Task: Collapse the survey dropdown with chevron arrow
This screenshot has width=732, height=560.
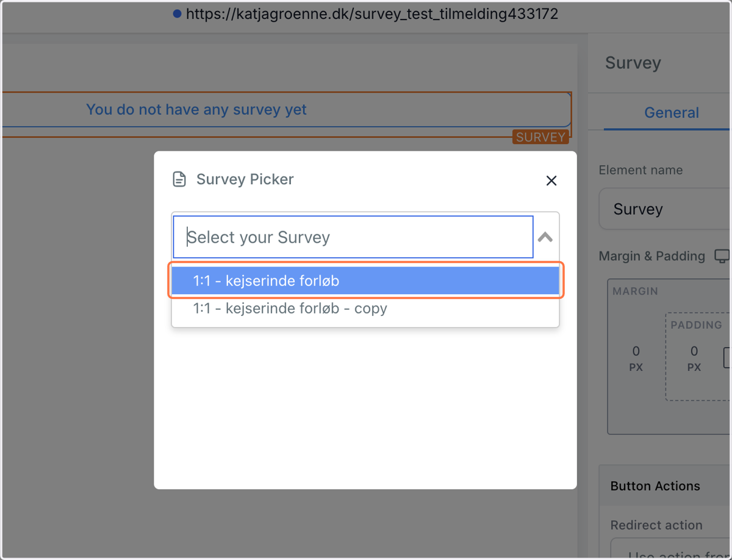Action: [545, 237]
